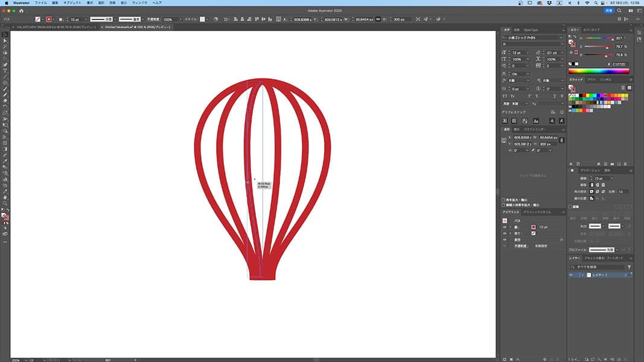Pick the Paintbrush tool
The height and width of the screenshot is (362, 644).
[5, 89]
